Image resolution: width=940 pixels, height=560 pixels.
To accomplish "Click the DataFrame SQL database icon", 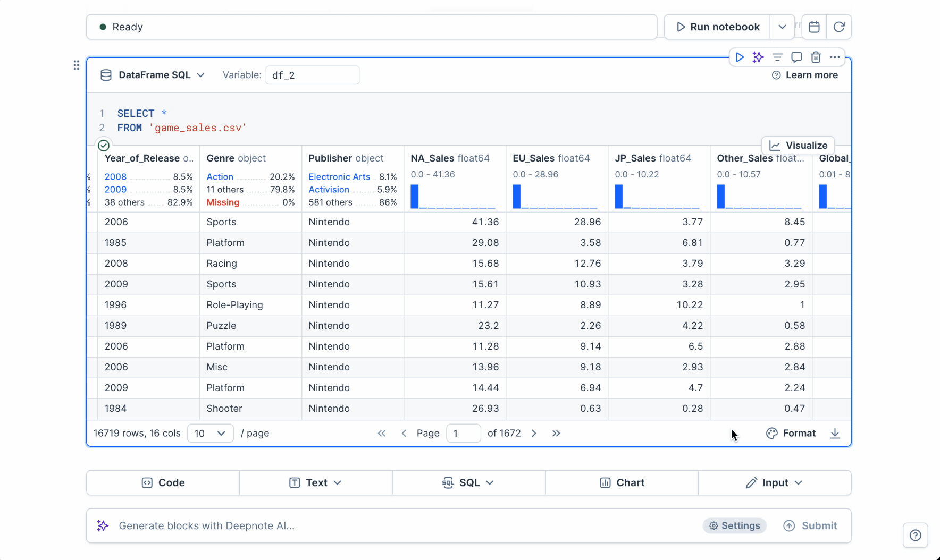I will (x=106, y=75).
